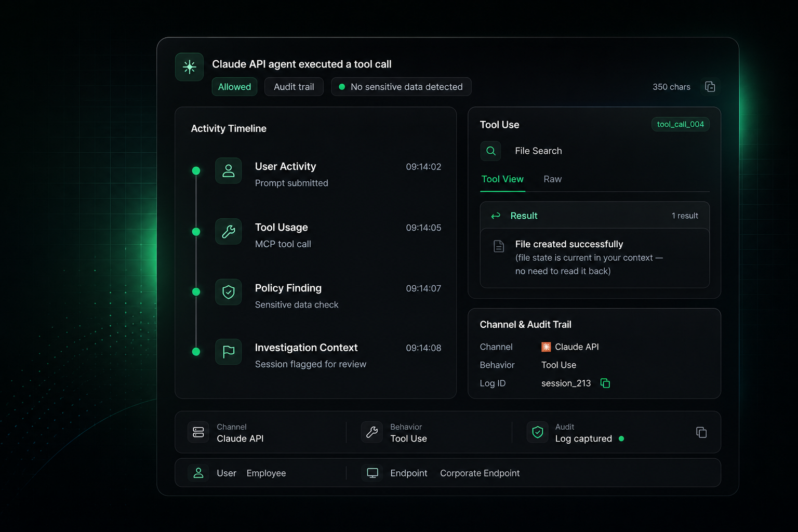Click the Endpoint monitor icon
This screenshot has width=798, height=532.
[x=373, y=473]
